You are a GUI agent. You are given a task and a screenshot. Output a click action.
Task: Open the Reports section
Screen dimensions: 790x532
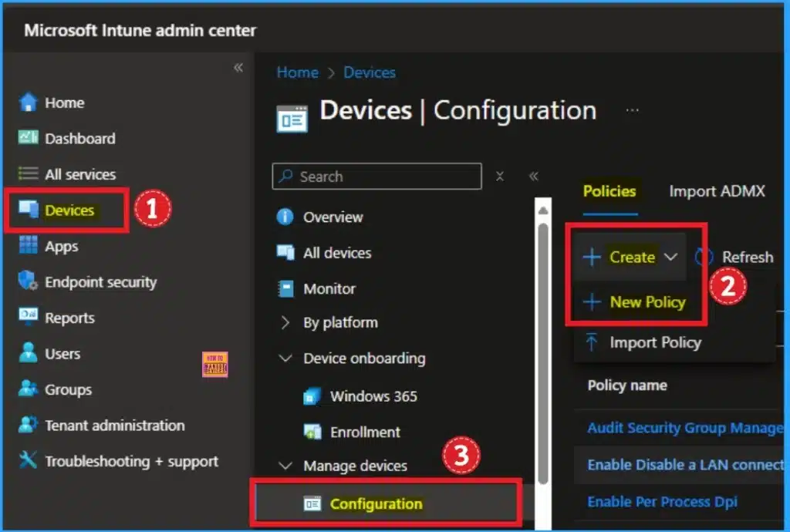point(69,318)
